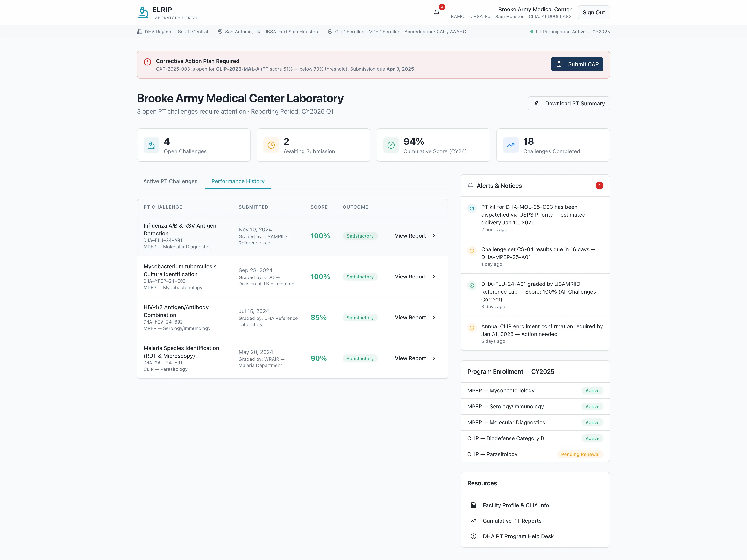This screenshot has height=560, width=747.
Task: Click the trend arrow icon on Challenges Completed card
Action: [x=511, y=145]
